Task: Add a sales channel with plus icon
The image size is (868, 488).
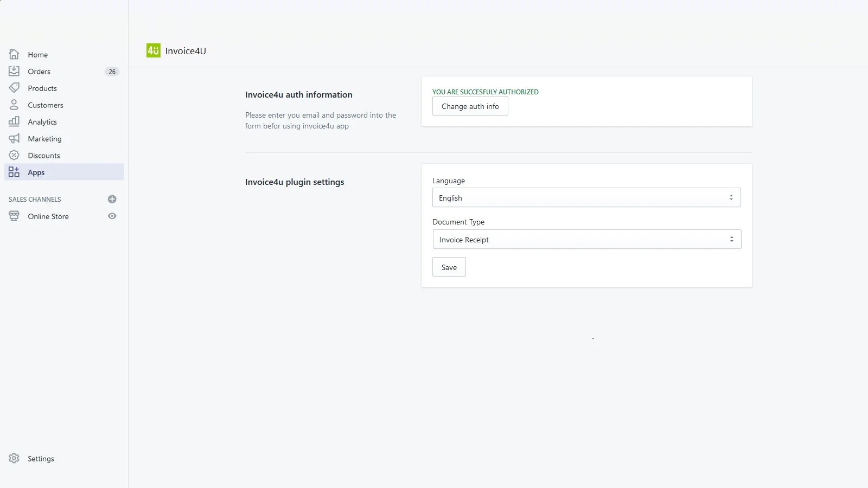Action: 112,199
